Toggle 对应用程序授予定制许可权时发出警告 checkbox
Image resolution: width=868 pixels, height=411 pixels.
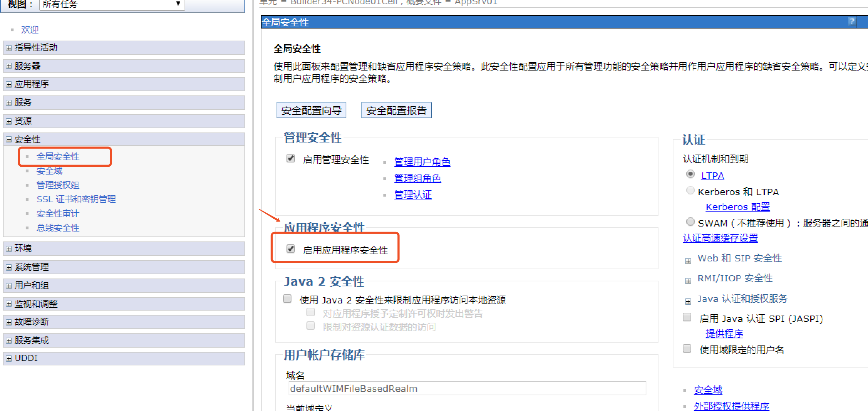click(x=311, y=312)
